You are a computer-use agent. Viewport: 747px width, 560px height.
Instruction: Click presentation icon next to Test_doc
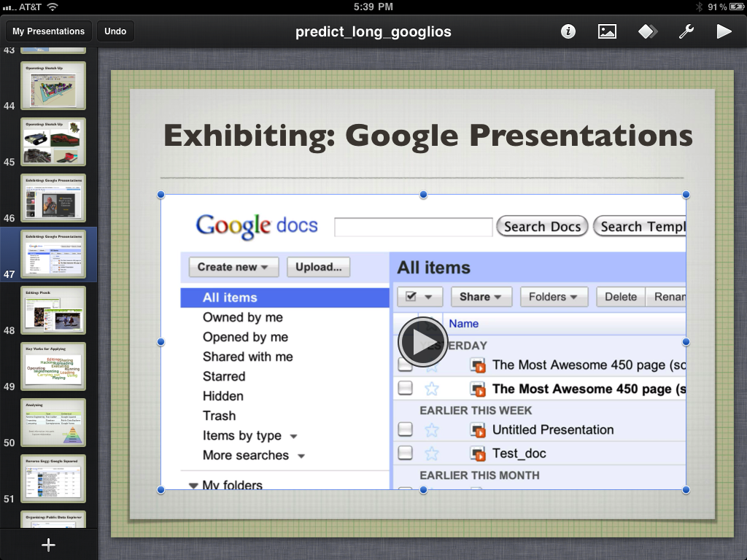tap(478, 454)
